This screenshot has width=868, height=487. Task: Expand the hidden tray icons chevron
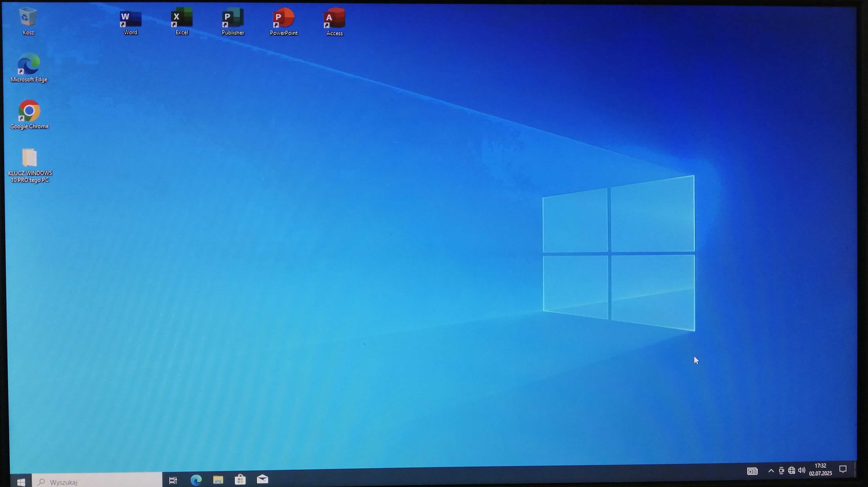click(771, 471)
